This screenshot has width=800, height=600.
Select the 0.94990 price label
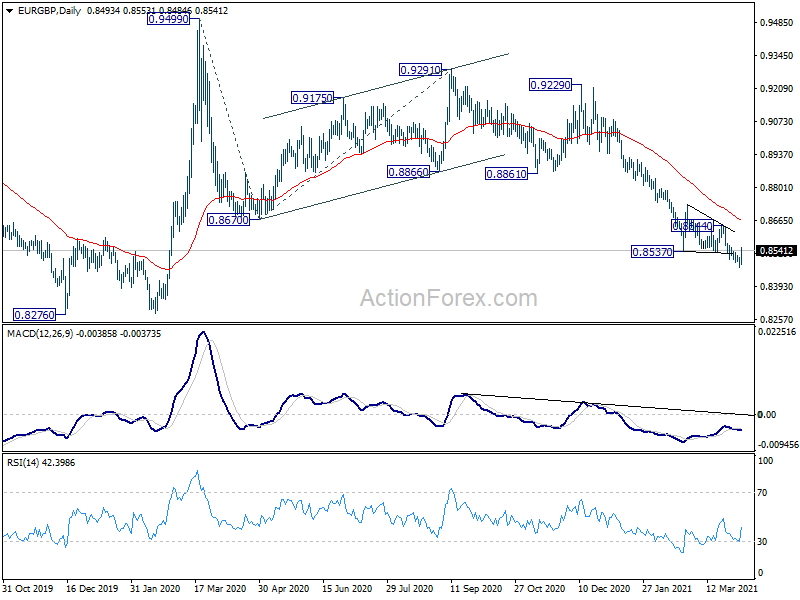tap(168, 19)
